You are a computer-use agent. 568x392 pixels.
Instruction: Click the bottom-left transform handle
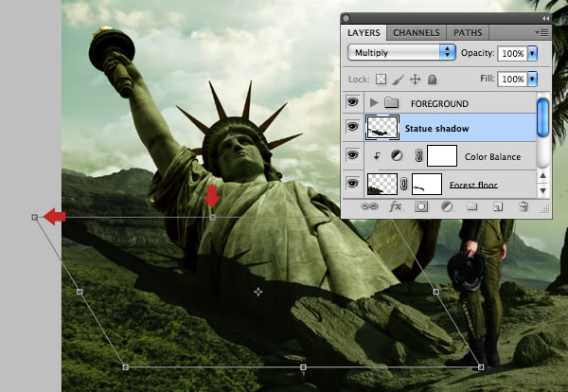point(125,367)
